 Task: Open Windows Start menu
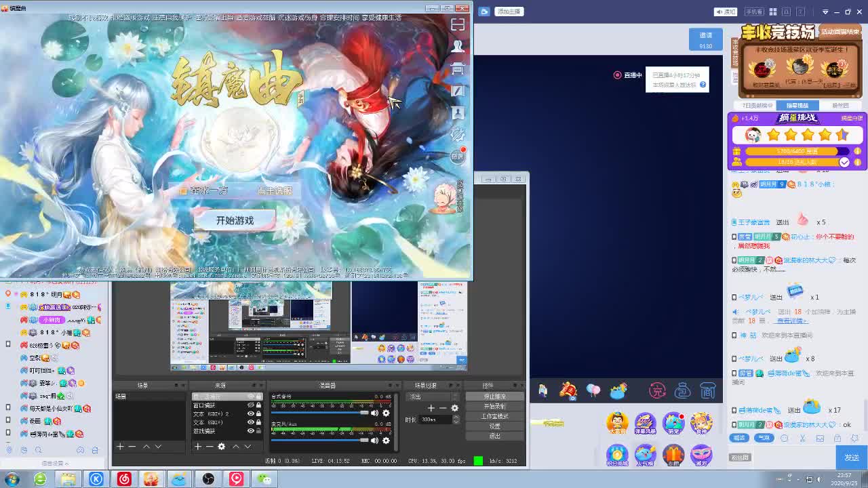pos(12,479)
